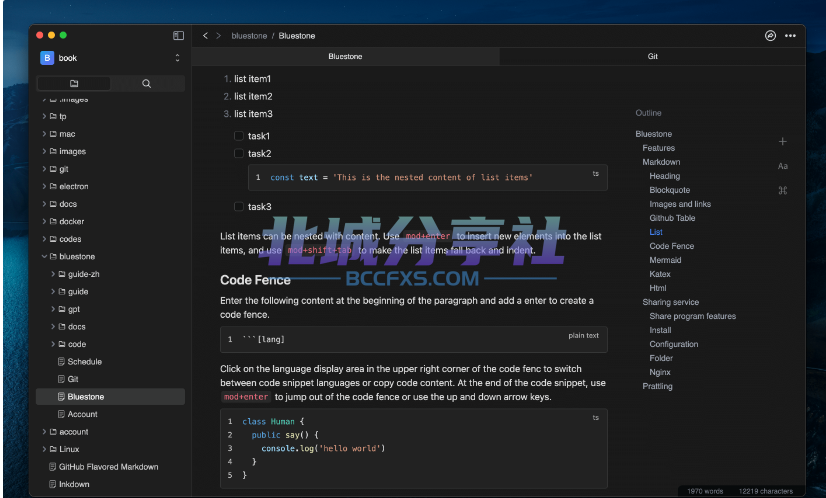The height and width of the screenshot is (498, 826).
Task: Jump to Code Fence in the outline
Action: tap(672, 246)
